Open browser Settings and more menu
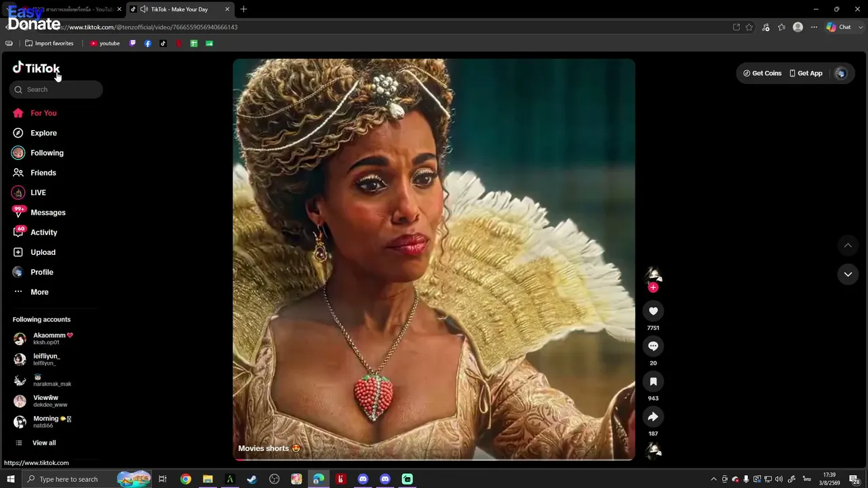The image size is (868, 488). [814, 27]
